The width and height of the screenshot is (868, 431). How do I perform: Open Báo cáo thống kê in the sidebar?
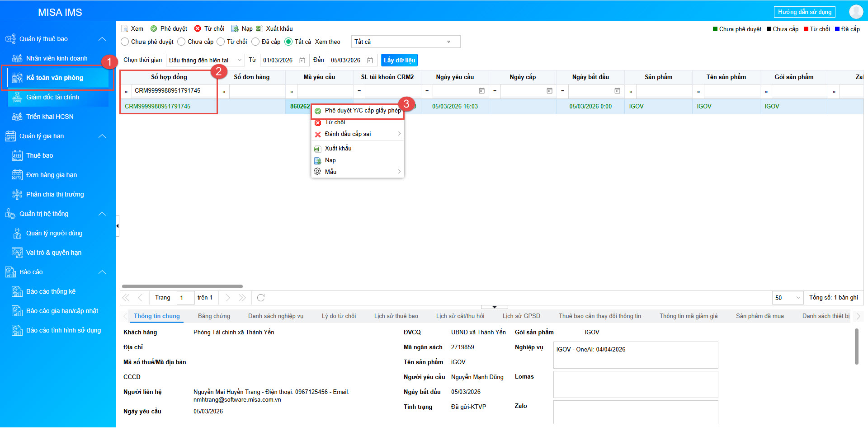(x=51, y=292)
